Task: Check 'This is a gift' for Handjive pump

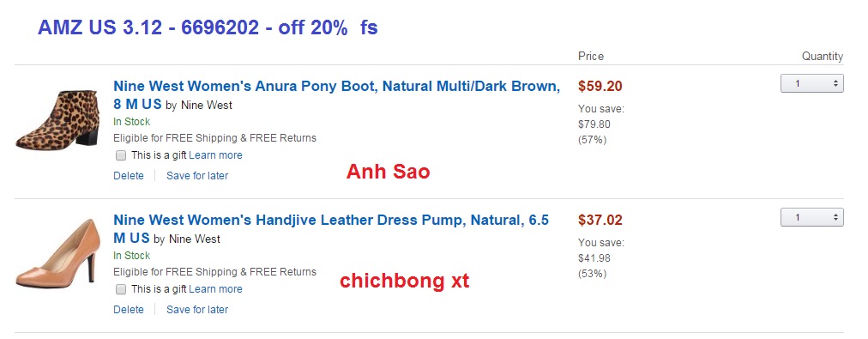Action: pyautogui.click(x=121, y=289)
